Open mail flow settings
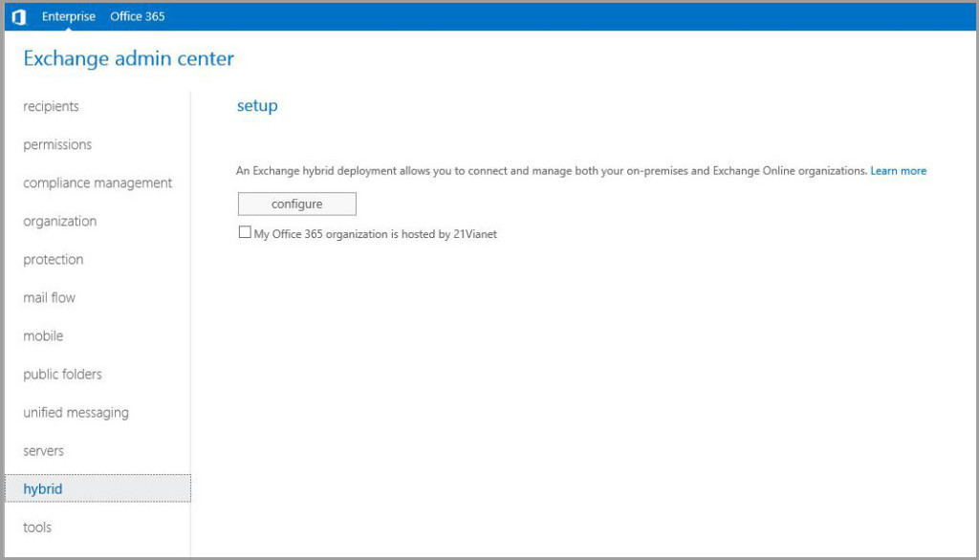Screen dimensions: 979x560 (49, 297)
